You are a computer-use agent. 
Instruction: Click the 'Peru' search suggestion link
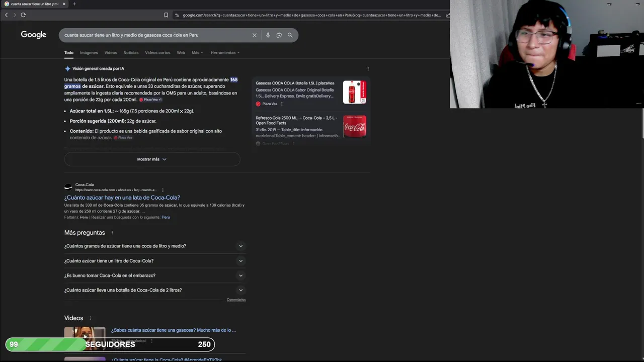pos(166,217)
